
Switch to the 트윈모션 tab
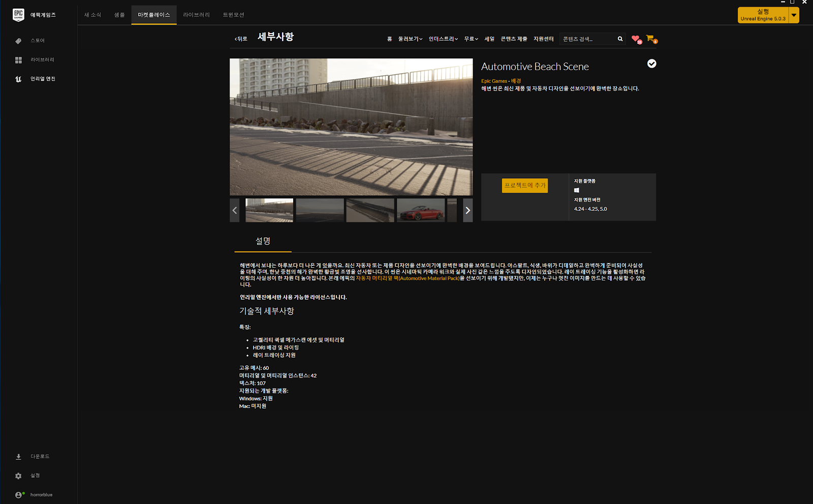coord(233,15)
